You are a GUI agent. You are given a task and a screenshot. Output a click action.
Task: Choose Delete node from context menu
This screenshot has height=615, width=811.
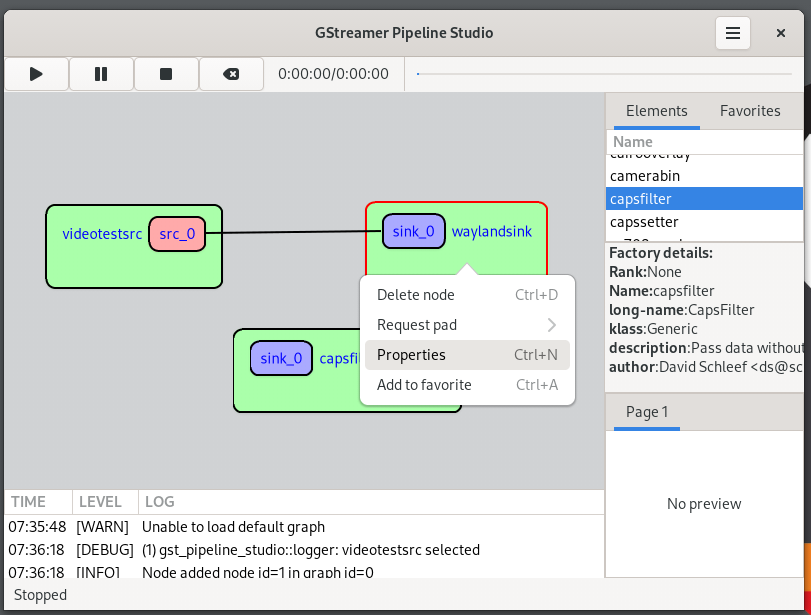pos(467,295)
